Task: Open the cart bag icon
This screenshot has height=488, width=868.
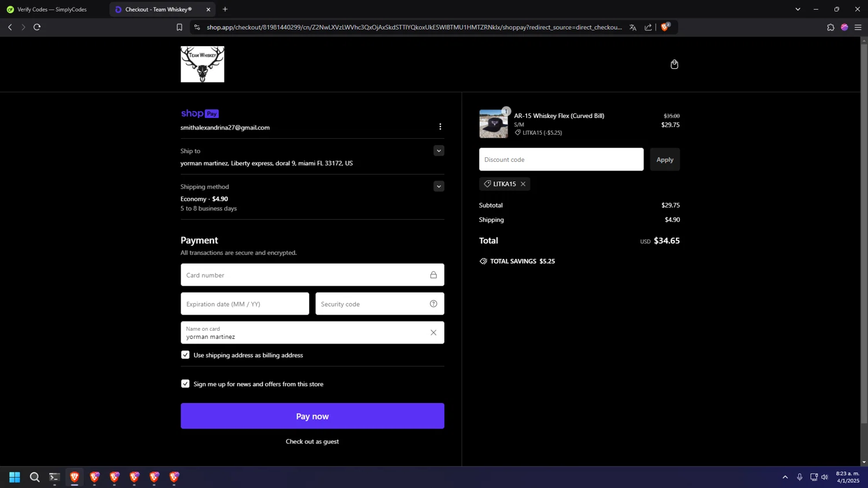Action: point(674,64)
